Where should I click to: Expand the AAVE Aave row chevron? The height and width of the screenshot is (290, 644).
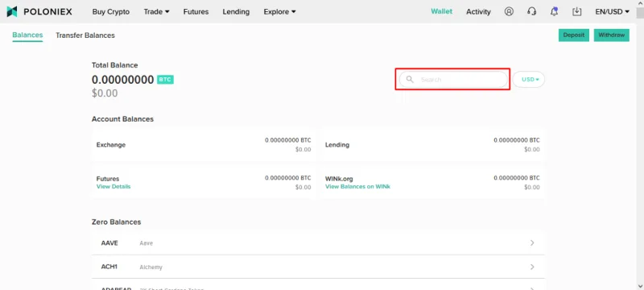pos(532,242)
